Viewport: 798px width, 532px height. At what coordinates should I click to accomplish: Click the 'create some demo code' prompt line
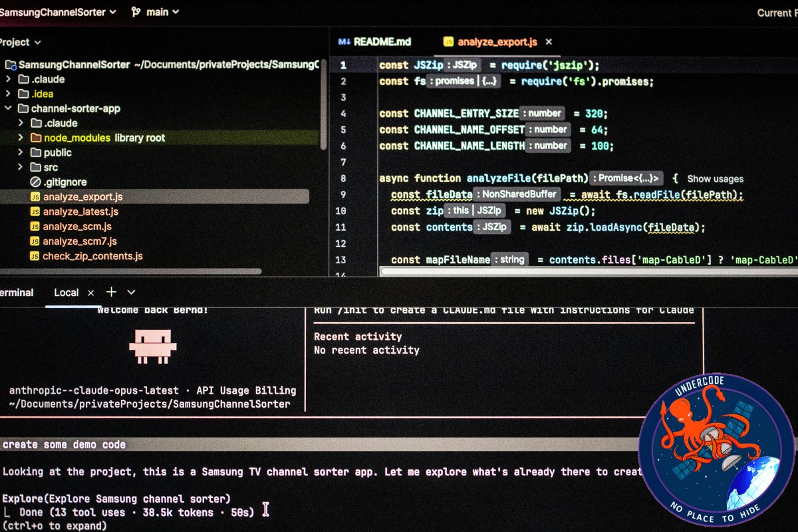(65, 444)
